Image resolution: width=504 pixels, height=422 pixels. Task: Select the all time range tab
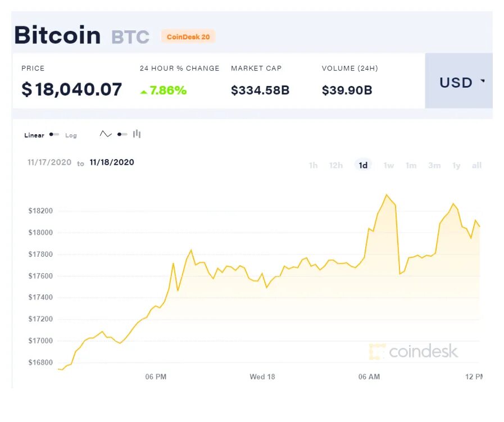point(476,165)
